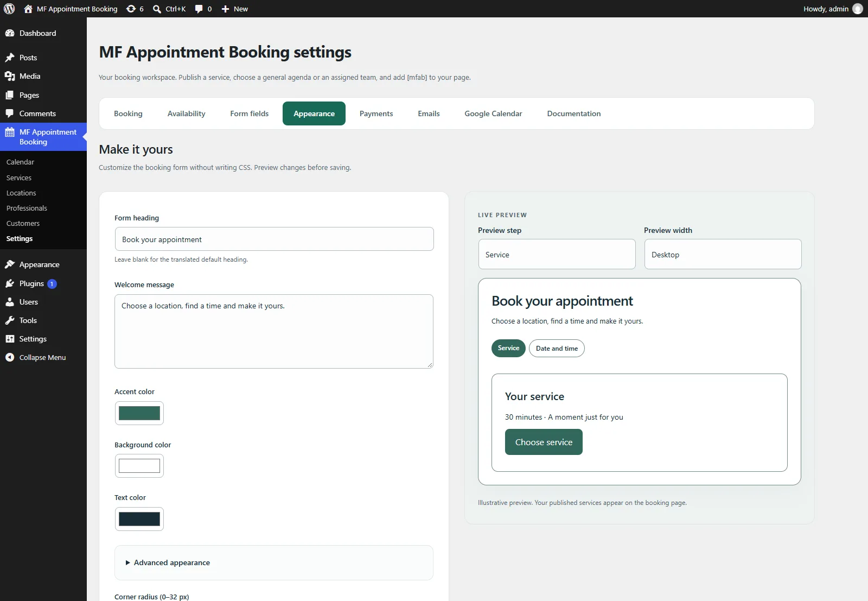Image resolution: width=868 pixels, height=601 pixels.
Task: Click the Welcome message text area
Action: pyautogui.click(x=274, y=331)
